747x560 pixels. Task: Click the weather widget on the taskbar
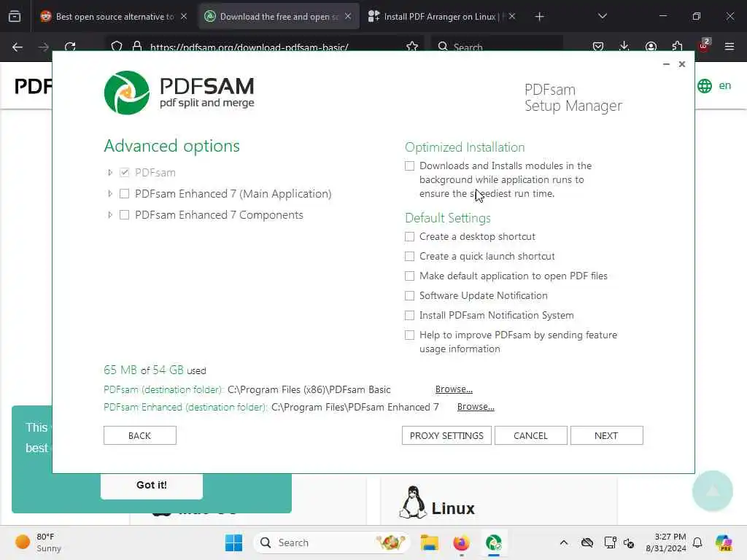point(39,542)
